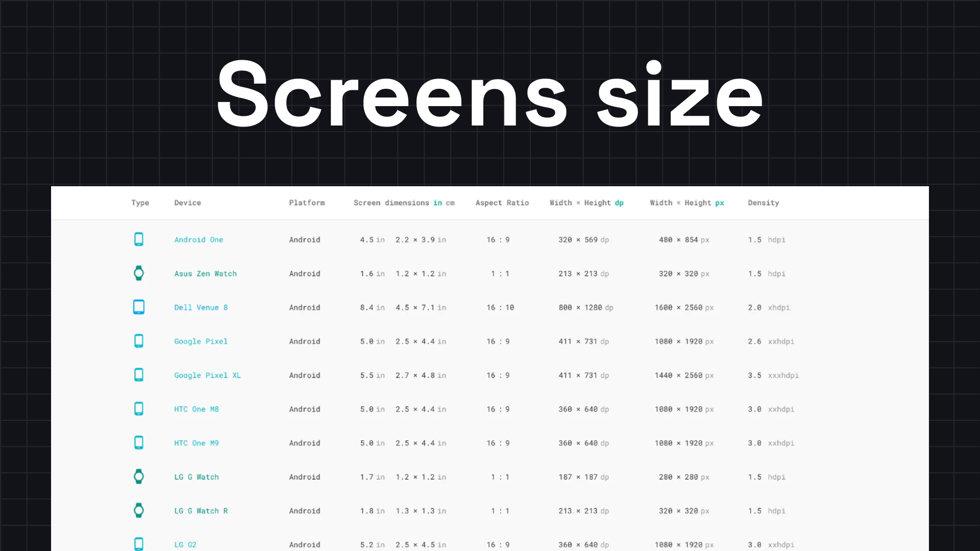The width and height of the screenshot is (980, 551).
Task: Sort by the Device column header
Action: (x=187, y=203)
